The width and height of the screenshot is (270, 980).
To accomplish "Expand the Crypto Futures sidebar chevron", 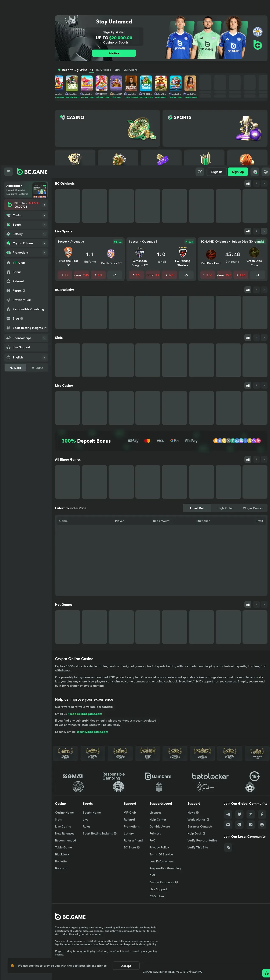I will point(44,243).
